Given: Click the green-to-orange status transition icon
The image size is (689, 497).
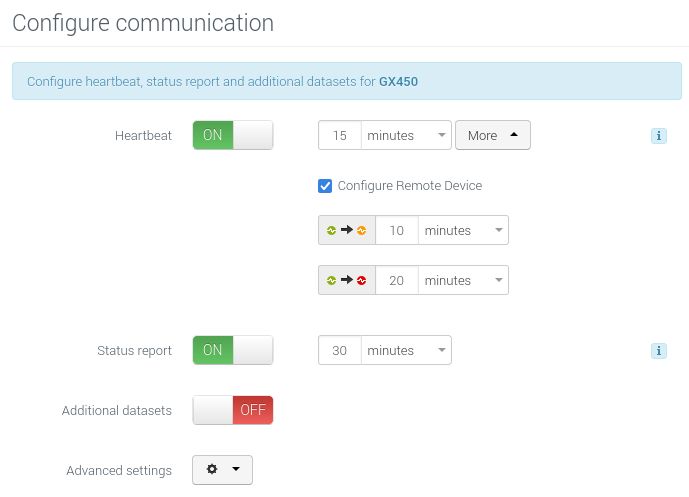Looking at the screenshot, I should (347, 230).
